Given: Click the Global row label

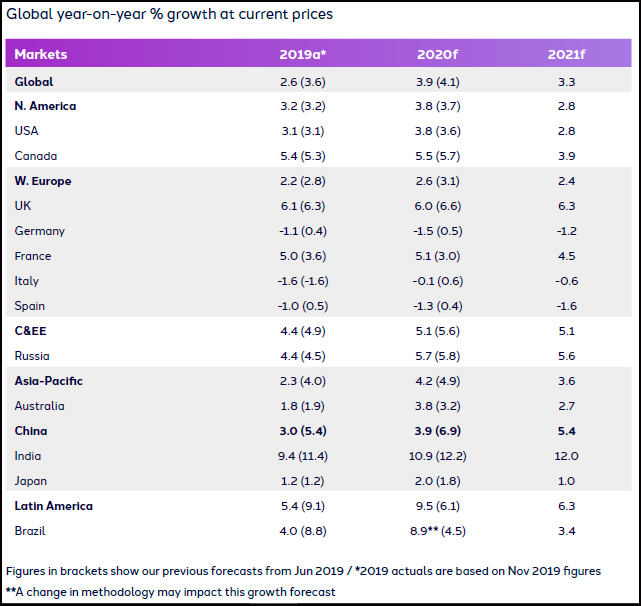Looking at the screenshot, I should tap(34, 81).
